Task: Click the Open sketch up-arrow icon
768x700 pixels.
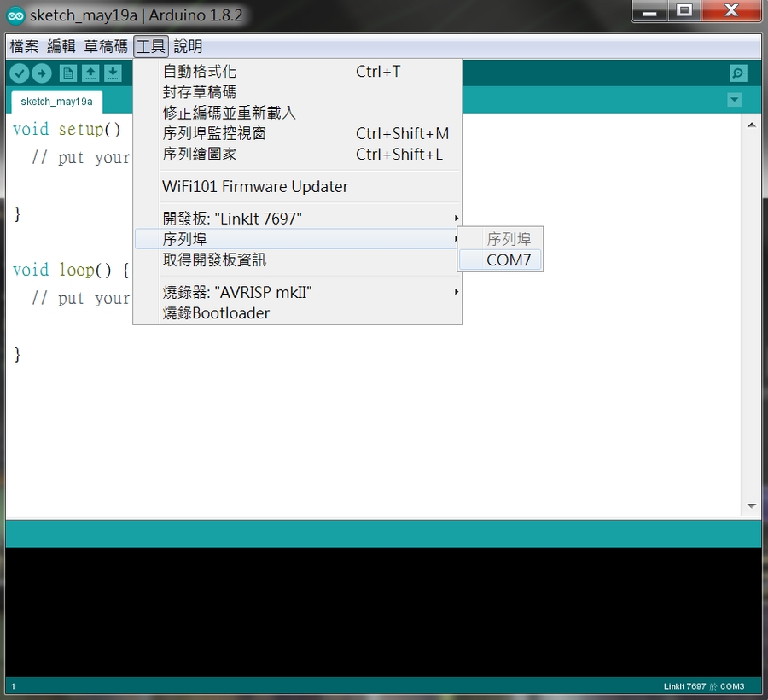Action: click(90, 73)
